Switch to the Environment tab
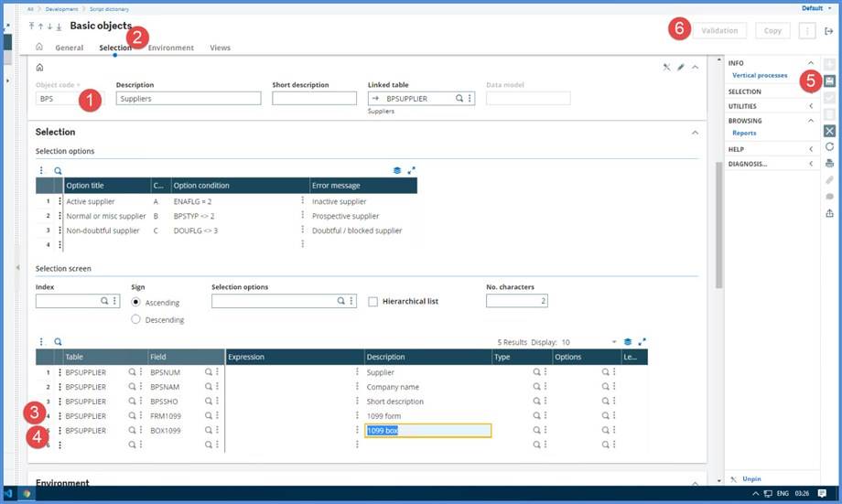 (x=171, y=48)
